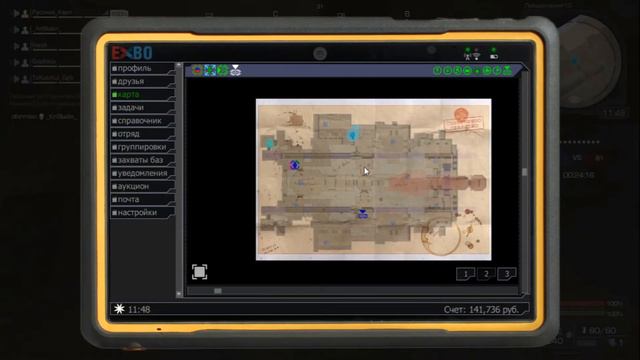Open the друзья section

pos(142,81)
